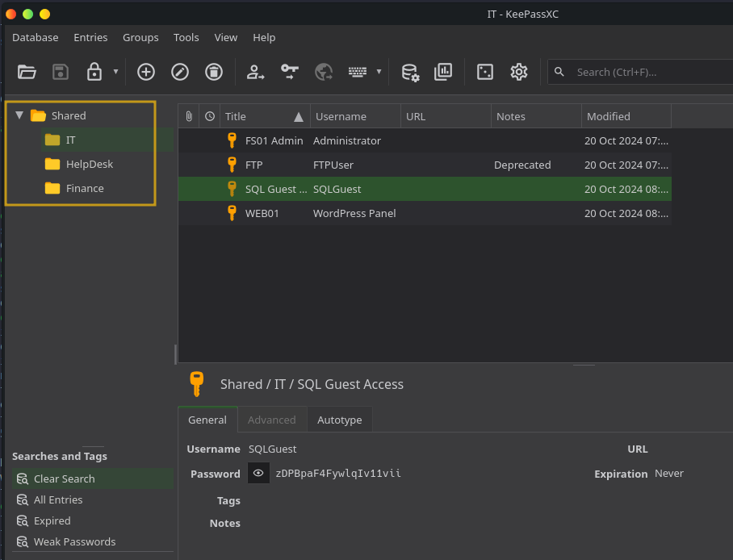Copy URL globe icon in toolbar
The image size is (733, 560).
coord(324,72)
